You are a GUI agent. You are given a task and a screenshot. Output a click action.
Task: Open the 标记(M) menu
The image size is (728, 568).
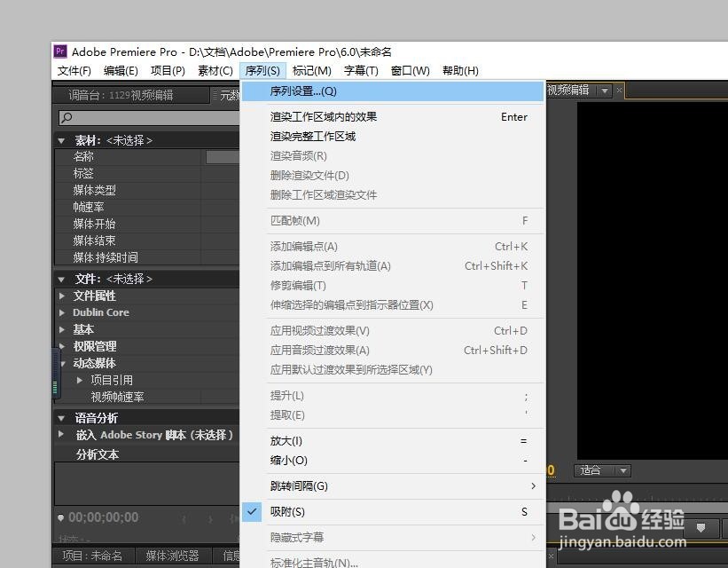coord(312,71)
